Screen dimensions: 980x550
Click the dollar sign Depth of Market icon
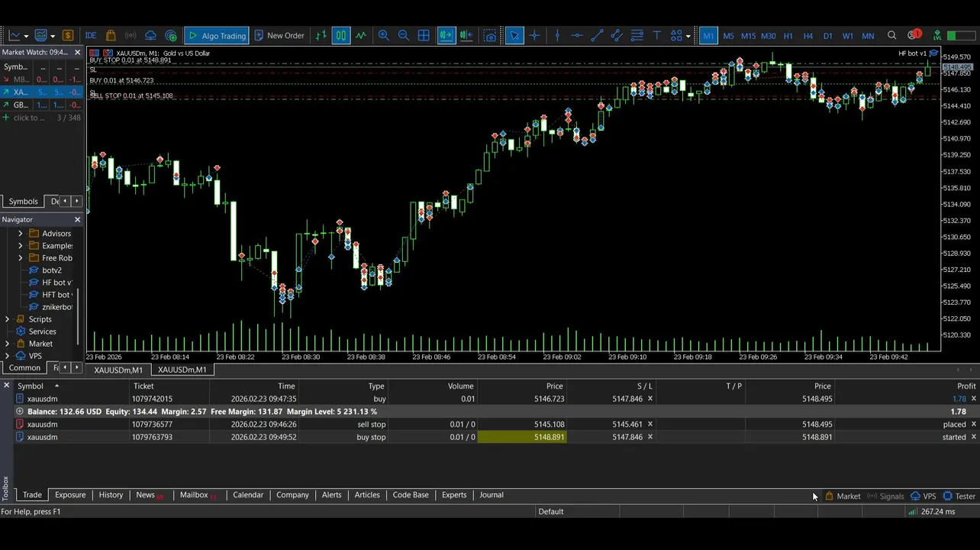coord(68,35)
